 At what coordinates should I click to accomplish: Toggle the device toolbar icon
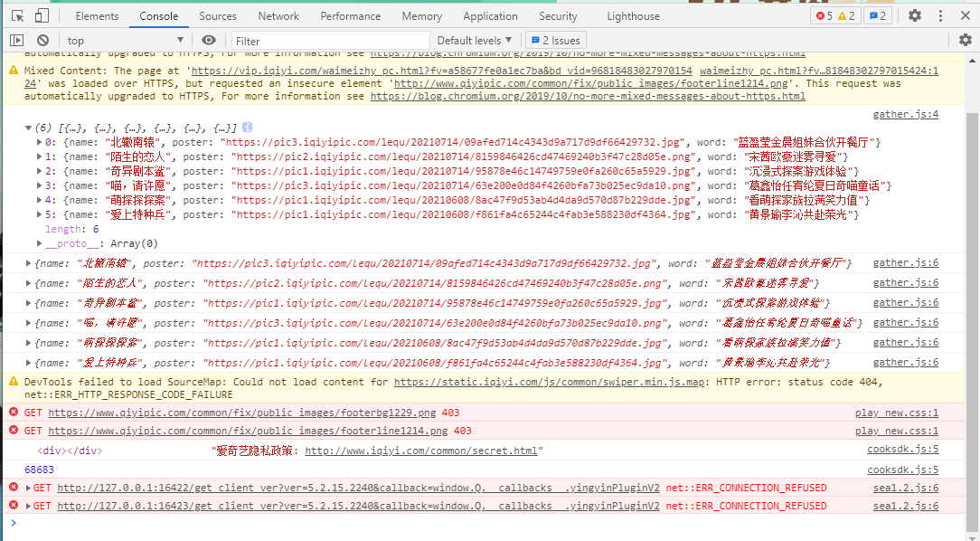coord(42,15)
